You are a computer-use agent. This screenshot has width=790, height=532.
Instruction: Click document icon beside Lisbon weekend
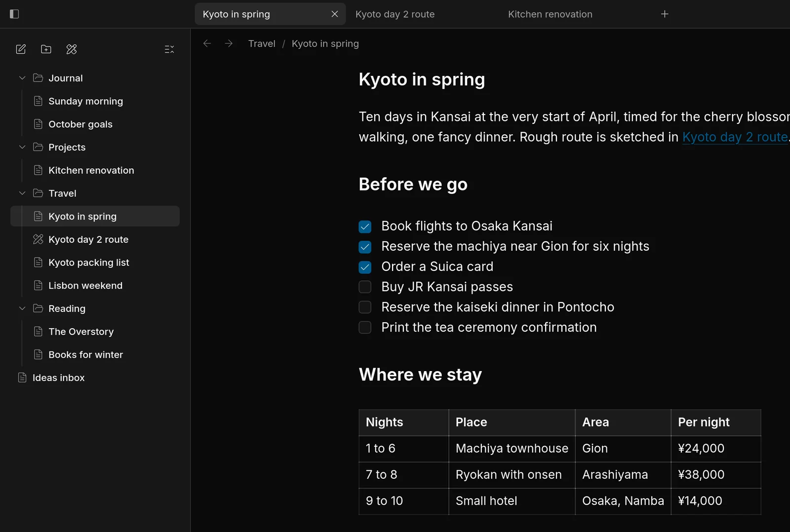[x=38, y=285]
